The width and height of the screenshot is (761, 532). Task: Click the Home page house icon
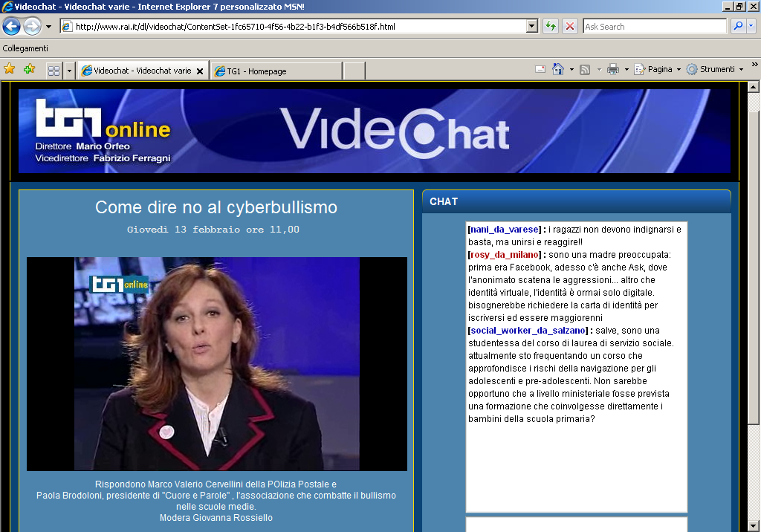click(x=558, y=69)
